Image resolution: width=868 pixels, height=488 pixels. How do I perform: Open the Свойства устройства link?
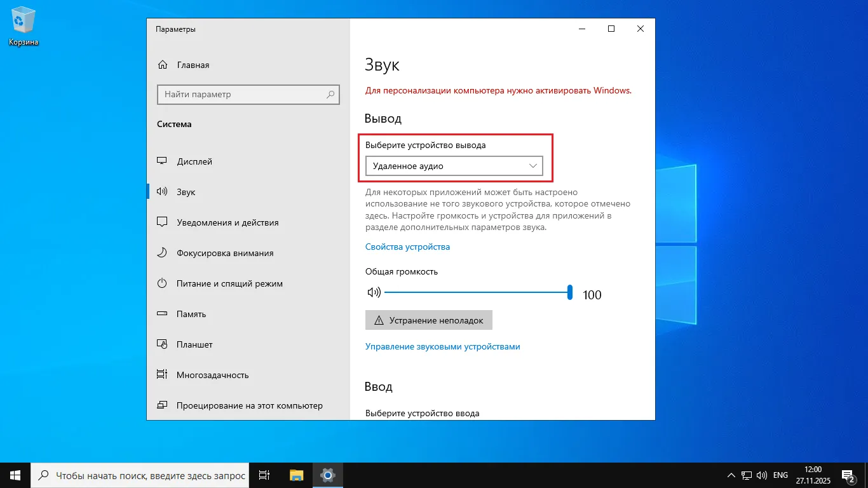pos(407,247)
